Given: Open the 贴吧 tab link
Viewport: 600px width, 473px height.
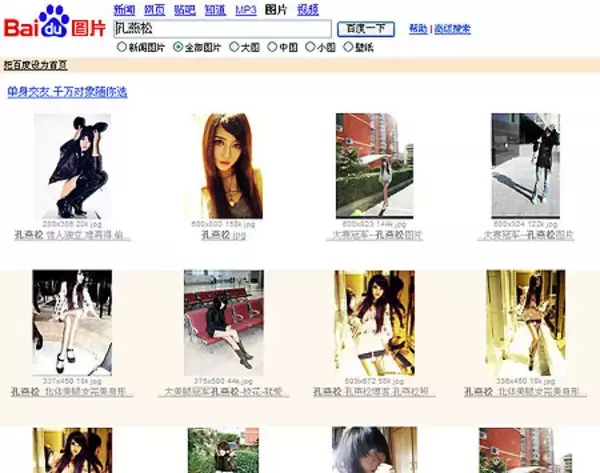Looking at the screenshot, I should coord(185,10).
